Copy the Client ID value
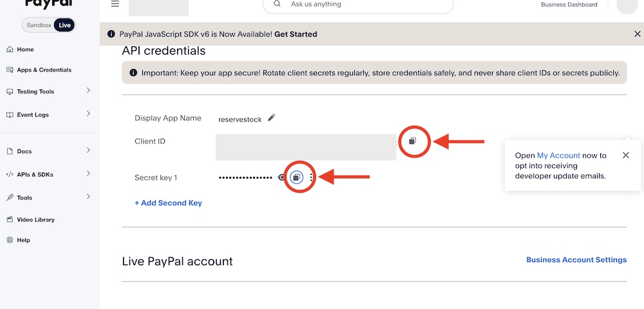The height and width of the screenshot is (309, 644). (x=413, y=141)
